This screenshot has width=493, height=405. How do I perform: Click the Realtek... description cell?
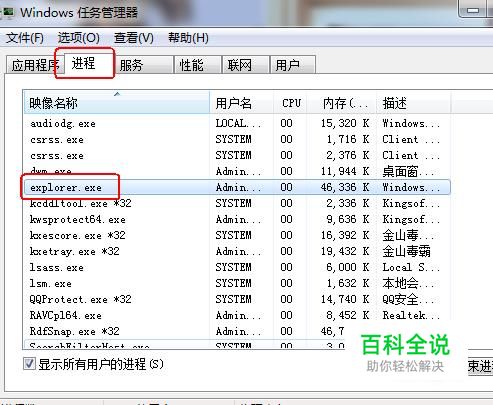click(411, 315)
